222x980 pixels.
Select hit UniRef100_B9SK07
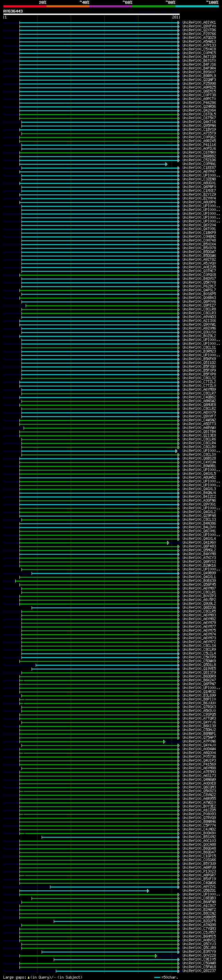tap(199, 72)
